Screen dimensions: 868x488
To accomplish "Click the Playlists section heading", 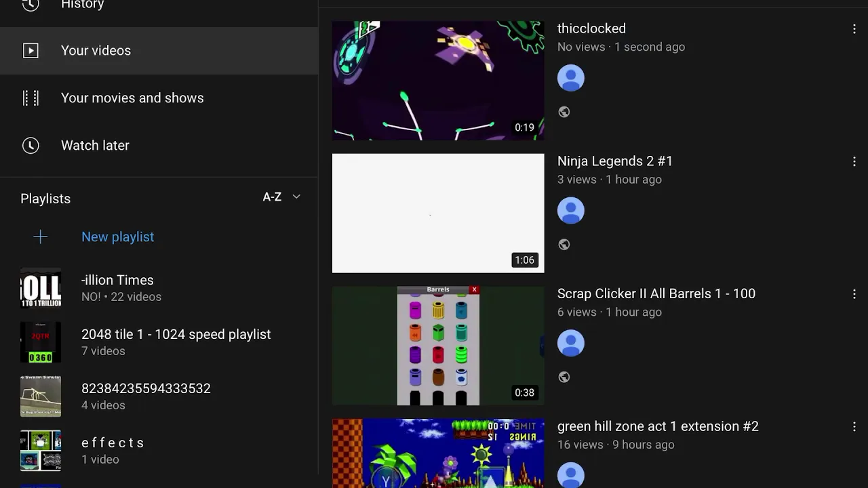I will 45,199.
